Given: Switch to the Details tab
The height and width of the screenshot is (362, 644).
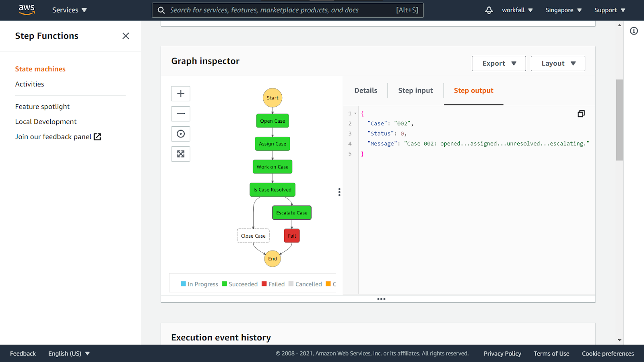Looking at the screenshot, I should 366,90.
